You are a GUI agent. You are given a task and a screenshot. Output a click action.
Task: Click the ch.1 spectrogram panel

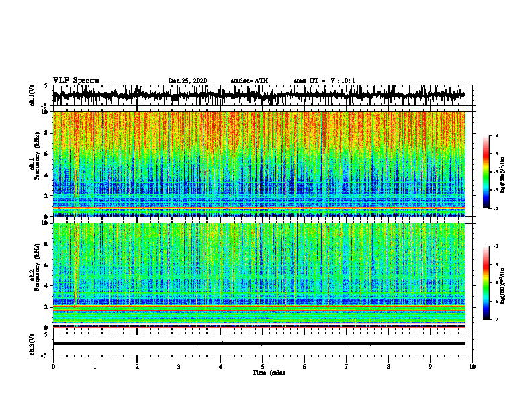259,164
